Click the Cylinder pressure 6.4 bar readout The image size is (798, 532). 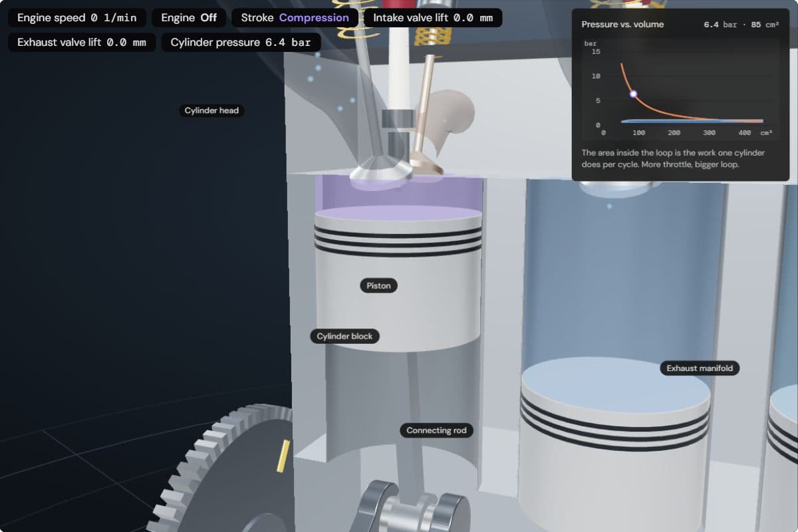coord(241,43)
